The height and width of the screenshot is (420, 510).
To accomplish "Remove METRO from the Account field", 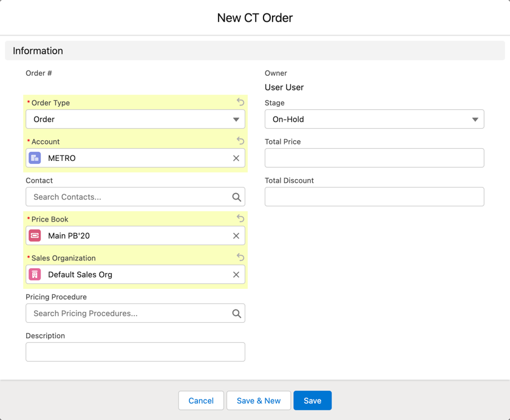I will 236,158.
